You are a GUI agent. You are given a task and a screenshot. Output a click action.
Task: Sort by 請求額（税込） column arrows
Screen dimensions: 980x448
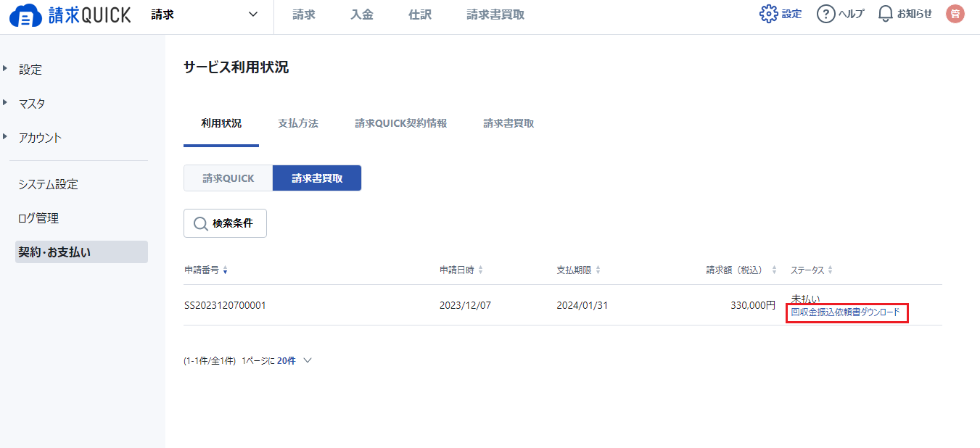[x=774, y=270]
